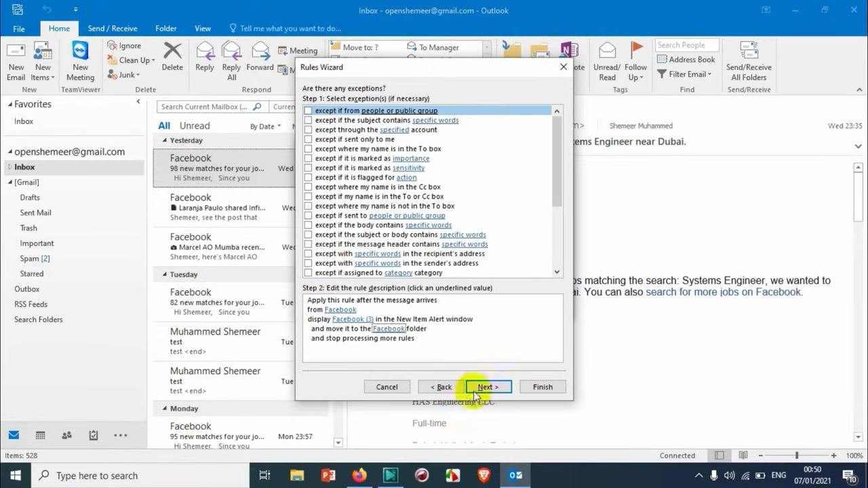Click the Reply All icon
The image size is (868, 488).
point(231,52)
